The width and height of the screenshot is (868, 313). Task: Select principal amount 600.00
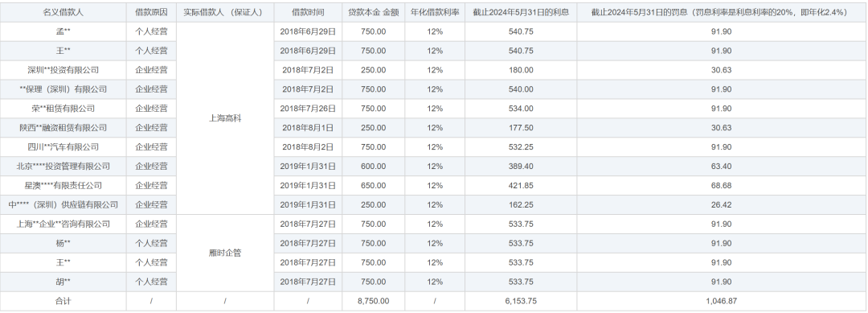(373, 167)
